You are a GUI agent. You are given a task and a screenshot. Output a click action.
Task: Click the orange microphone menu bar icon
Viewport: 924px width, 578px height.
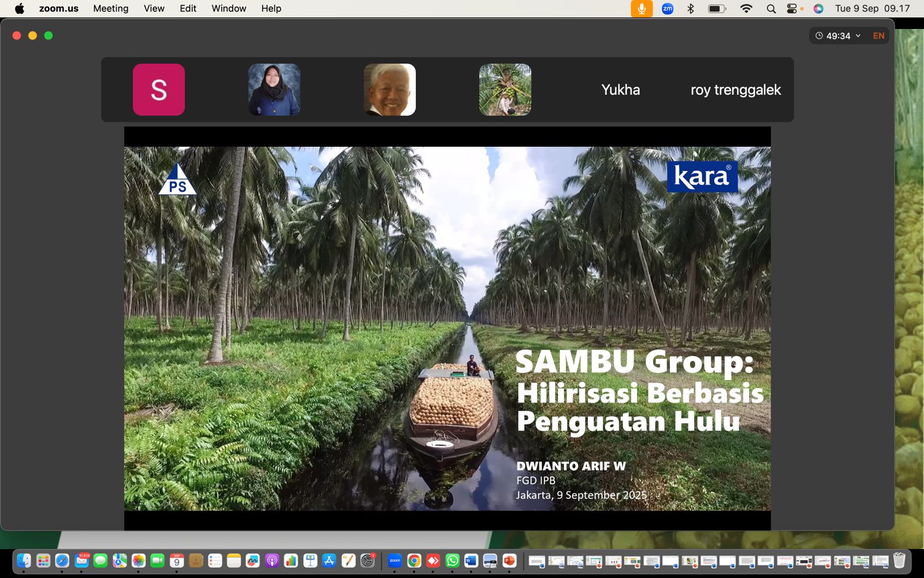pyautogui.click(x=641, y=9)
